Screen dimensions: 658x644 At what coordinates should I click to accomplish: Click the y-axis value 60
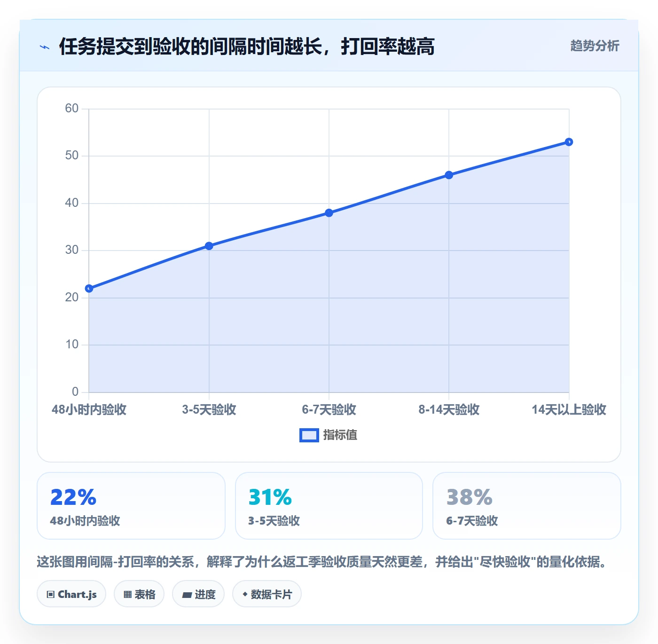72,109
